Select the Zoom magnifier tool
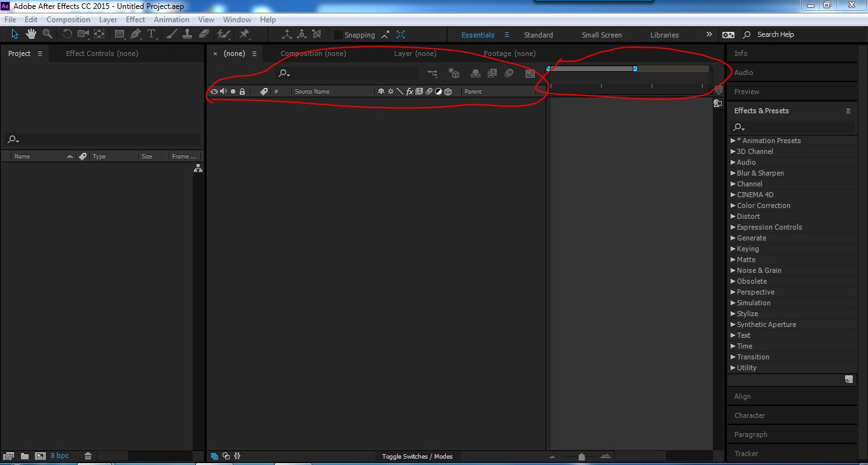The image size is (868, 465). (47, 34)
